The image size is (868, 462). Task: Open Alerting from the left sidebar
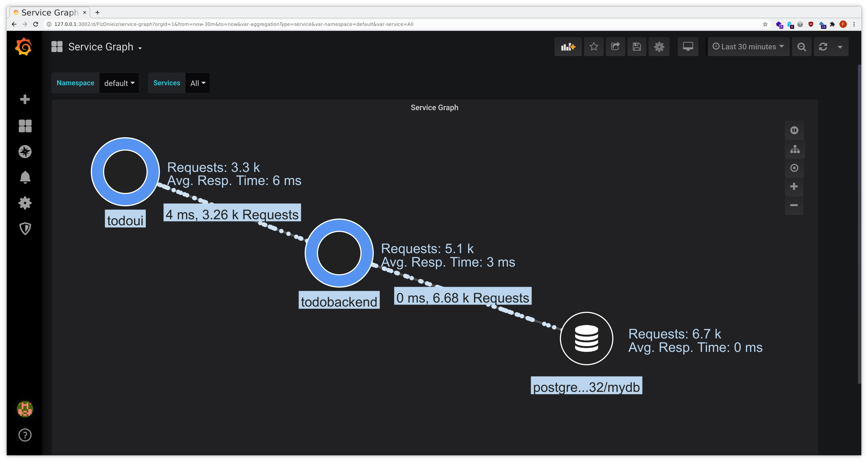(x=25, y=177)
